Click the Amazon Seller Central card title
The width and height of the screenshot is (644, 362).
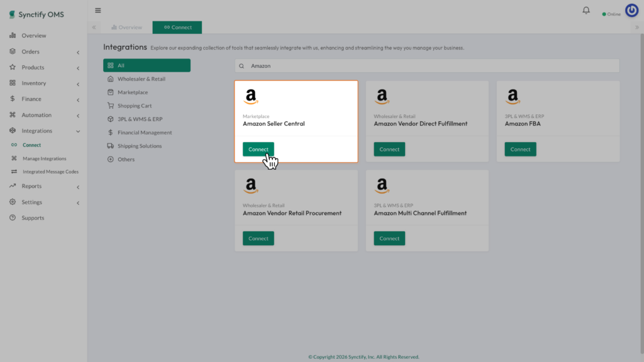point(274,124)
